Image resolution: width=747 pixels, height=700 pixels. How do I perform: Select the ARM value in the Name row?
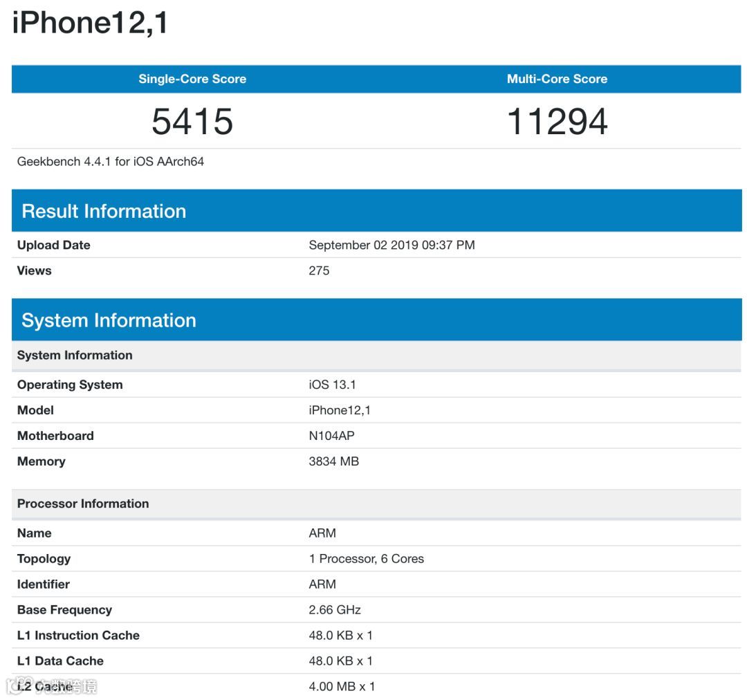point(322,533)
